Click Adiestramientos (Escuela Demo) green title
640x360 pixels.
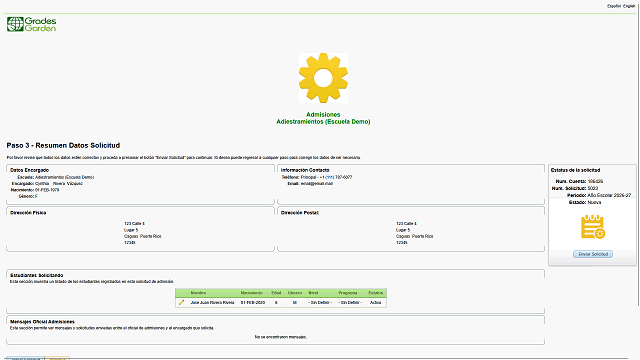click(x=323, y=122)
